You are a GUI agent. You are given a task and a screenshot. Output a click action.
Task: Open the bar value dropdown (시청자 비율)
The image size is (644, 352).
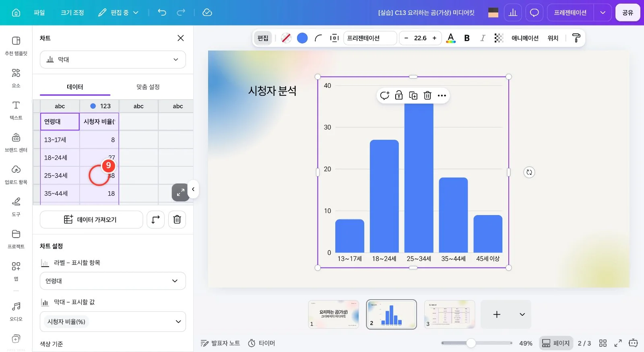pos(113,321)
